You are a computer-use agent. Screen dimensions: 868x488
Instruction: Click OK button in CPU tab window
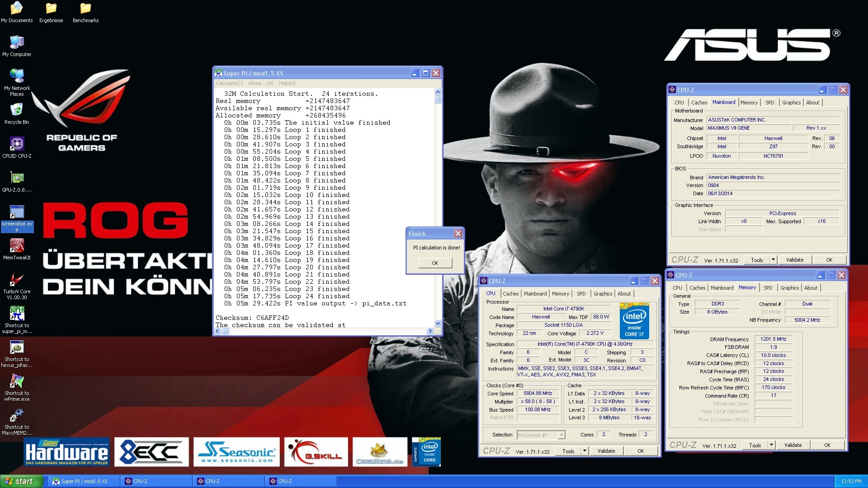(641, 451)
